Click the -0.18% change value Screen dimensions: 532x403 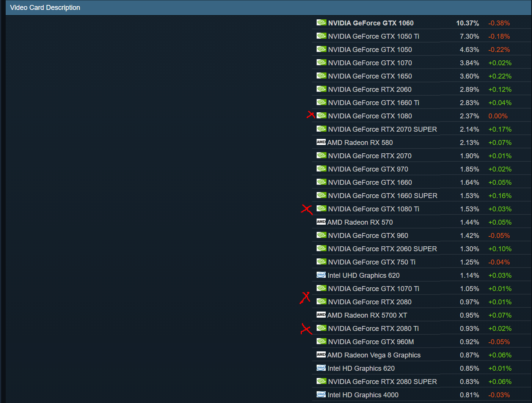coord(499,36)
